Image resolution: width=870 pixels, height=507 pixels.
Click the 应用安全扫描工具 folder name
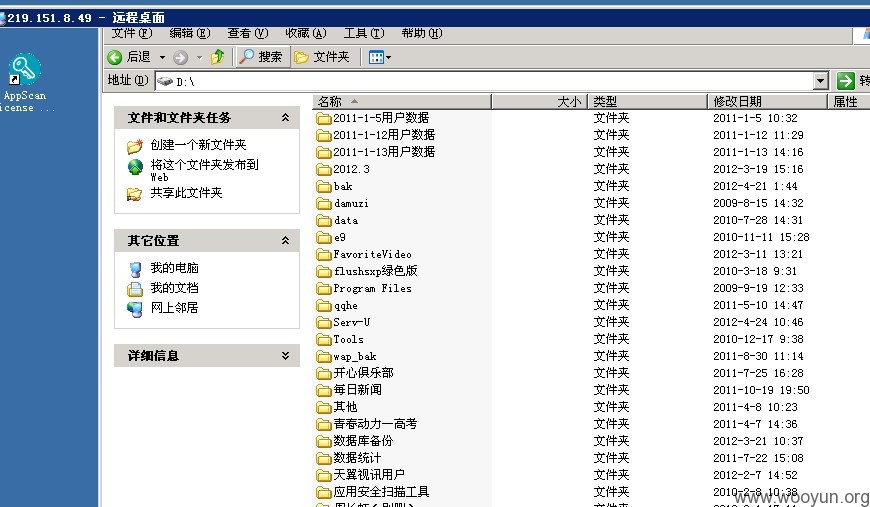pyautogui.click(x=381, y=492)
